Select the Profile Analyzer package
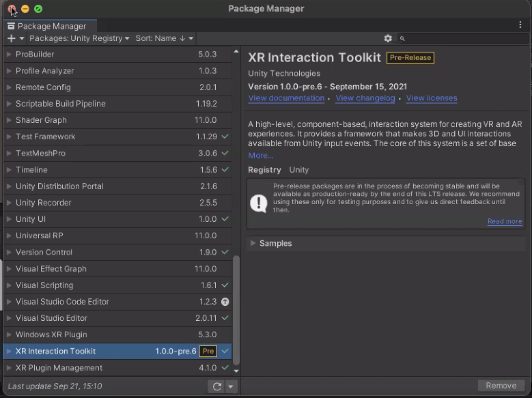Screen dimensions: 532x398 [117, 71]
